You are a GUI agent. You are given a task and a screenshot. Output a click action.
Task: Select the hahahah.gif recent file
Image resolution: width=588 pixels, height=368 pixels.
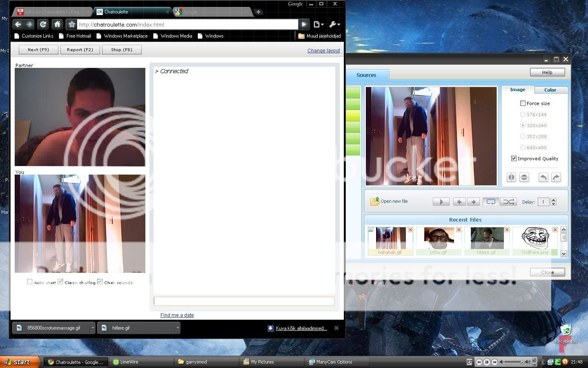click(390, 241)
